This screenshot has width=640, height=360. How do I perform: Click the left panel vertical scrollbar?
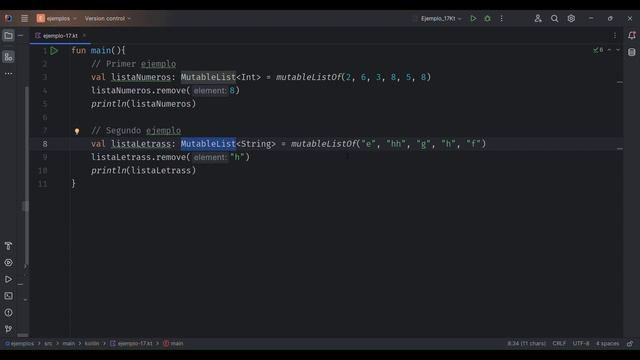(26, 176)
